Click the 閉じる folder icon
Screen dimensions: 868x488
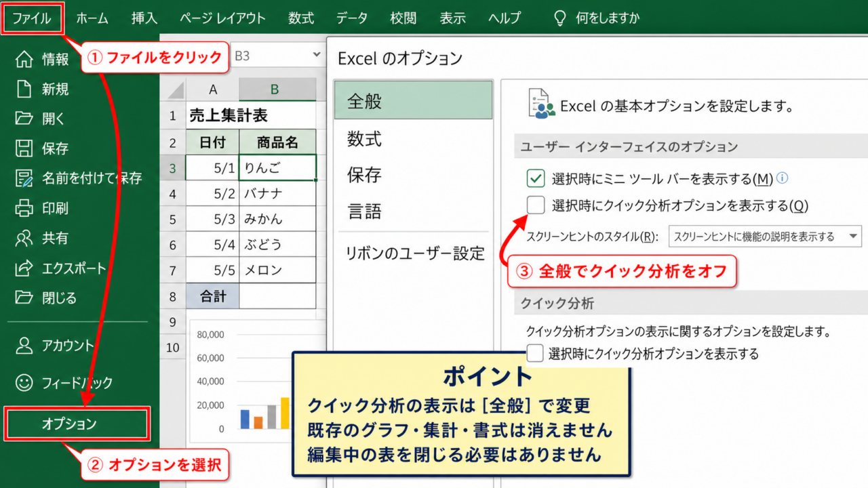[x=24, y=297]
